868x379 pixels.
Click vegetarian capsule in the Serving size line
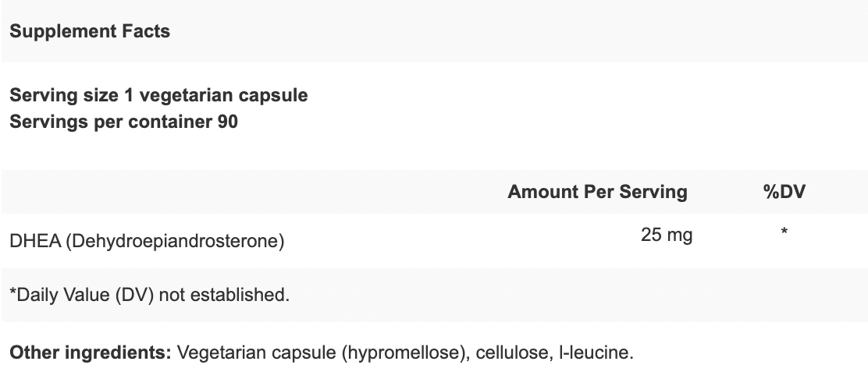point(224,95)
